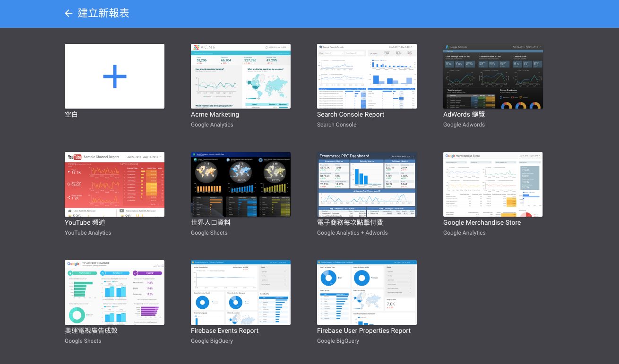This screenshot has height=364, width=619.
Task: Open the Google Merchandise Store thumbnail
Action: click(493, 185)
